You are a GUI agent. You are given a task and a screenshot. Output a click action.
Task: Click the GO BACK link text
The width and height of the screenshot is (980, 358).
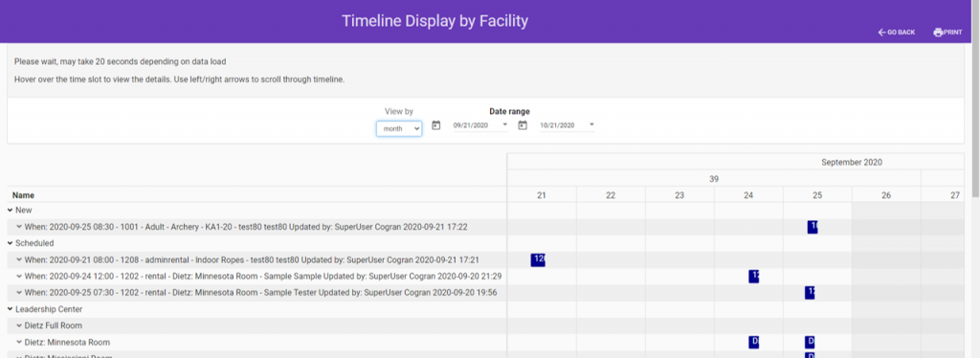[902, 33]
